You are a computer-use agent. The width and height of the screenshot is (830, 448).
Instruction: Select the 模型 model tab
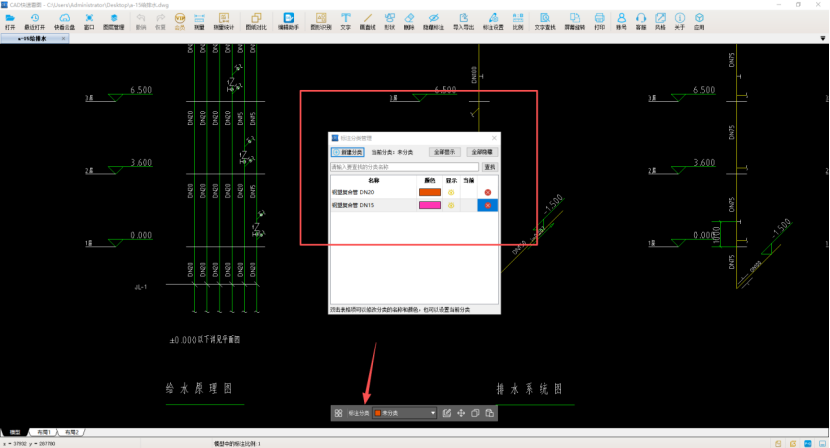tap(15, 432)
